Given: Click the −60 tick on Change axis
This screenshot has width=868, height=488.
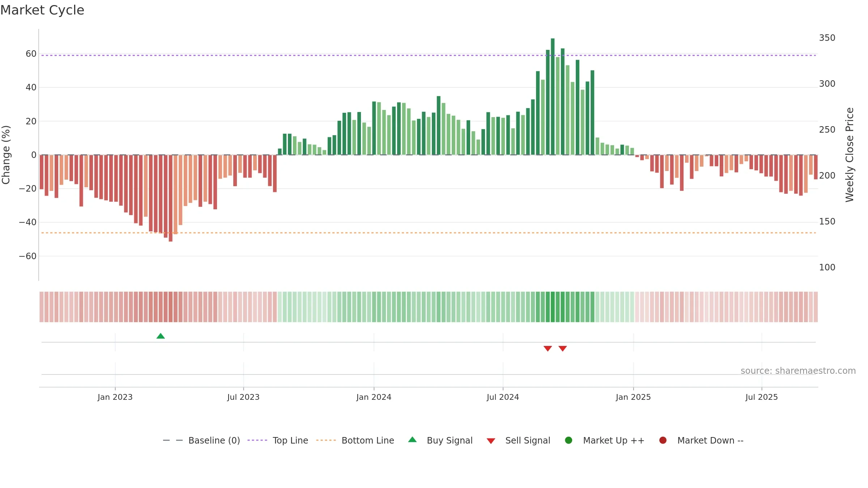Looking at the screenshot, I should coord(28,256).
